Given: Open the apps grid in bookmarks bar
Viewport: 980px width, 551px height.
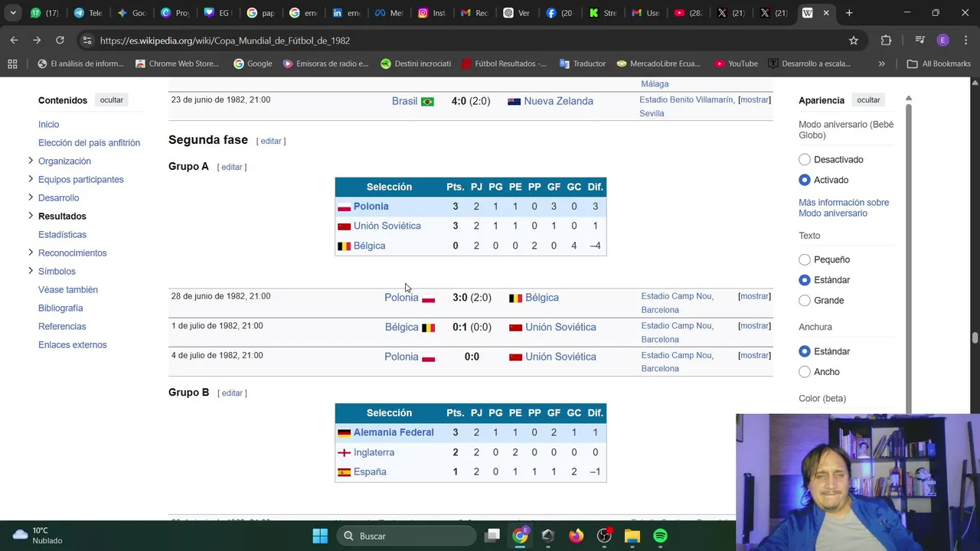Looking at the screenshot, I should 12,64.
